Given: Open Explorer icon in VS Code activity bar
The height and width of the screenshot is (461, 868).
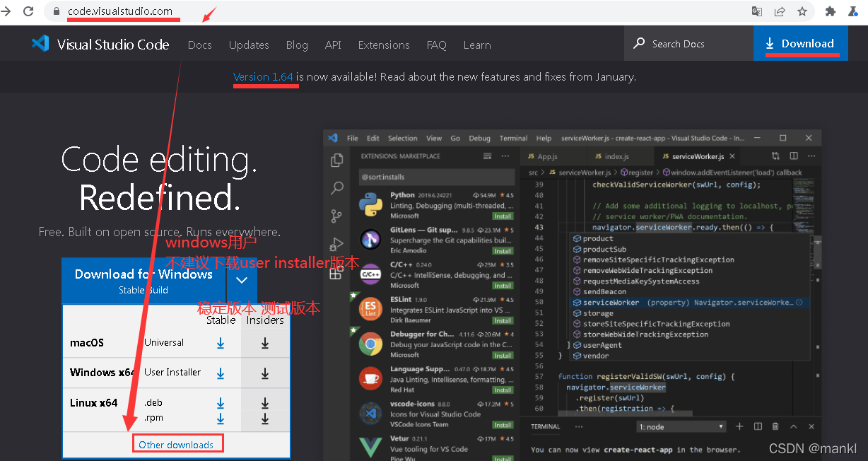Looking at the screenshot, I should point(337,161).
